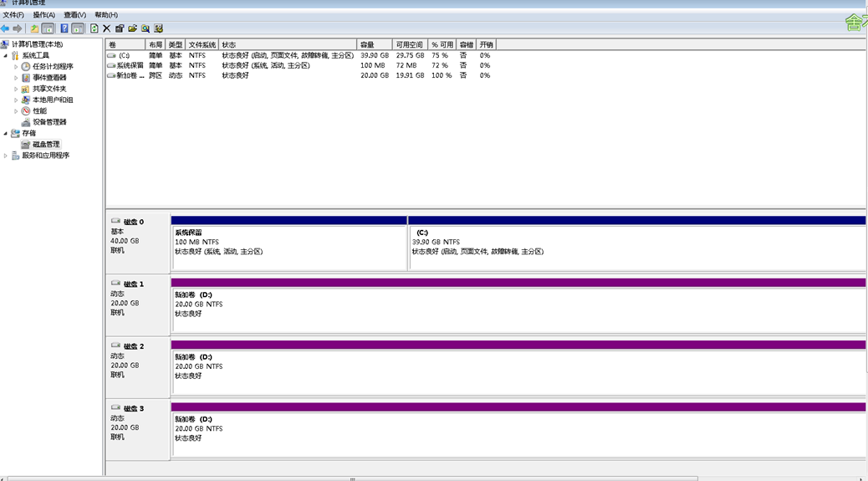Screen dimensions: 868x481
Task: Open Help via the blue question mark icon
Action: [x=64, y=28]
